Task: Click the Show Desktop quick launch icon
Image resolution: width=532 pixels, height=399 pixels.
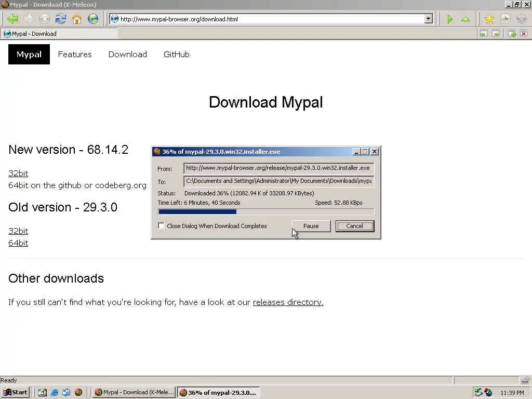Action: coord(42,393)
